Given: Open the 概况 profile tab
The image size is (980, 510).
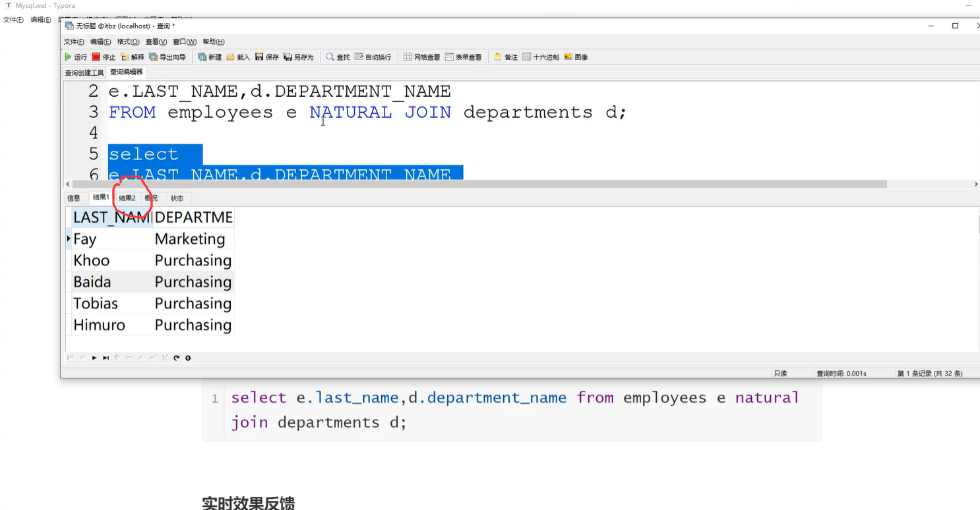Looking at the screenshot, I should coord(152,198).
